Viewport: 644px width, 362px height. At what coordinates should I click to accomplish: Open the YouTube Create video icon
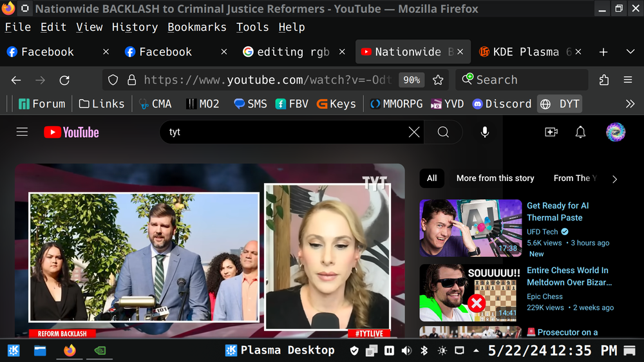point(551,132)
